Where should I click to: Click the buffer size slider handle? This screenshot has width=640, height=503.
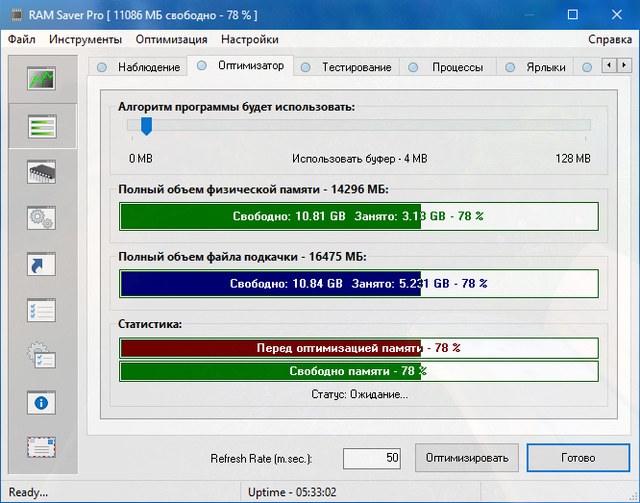pos(146,126)
